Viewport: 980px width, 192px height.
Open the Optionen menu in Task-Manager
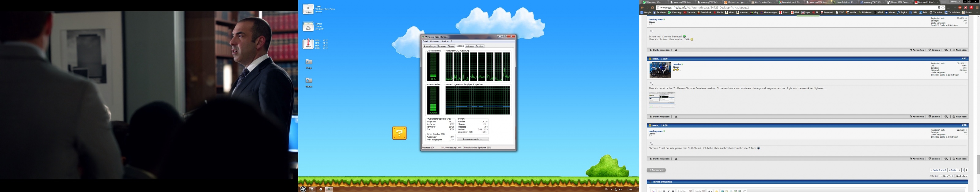(435, 41)
